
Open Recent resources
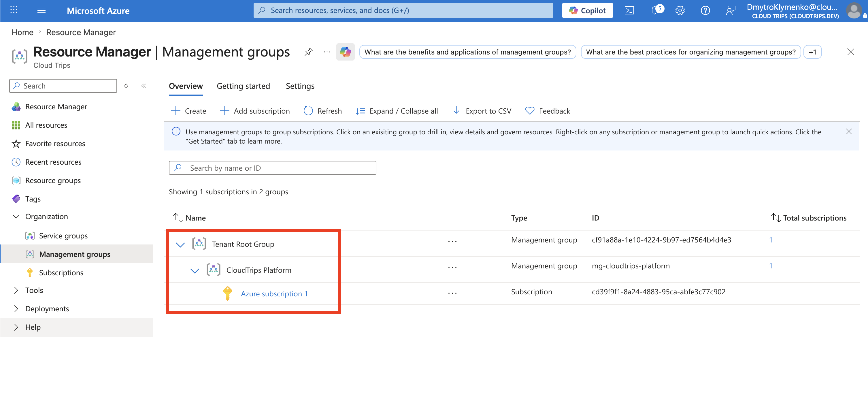pos(53,162)
